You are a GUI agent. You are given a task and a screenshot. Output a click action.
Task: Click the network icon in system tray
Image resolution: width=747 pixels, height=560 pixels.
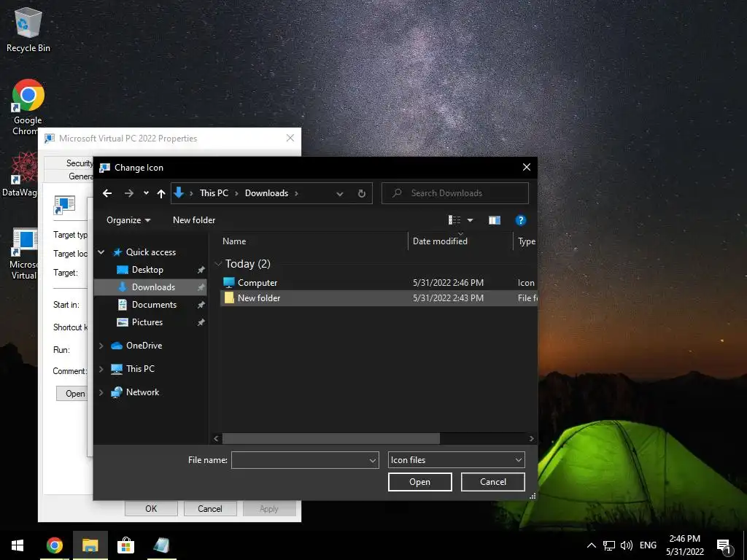point(609,545)
